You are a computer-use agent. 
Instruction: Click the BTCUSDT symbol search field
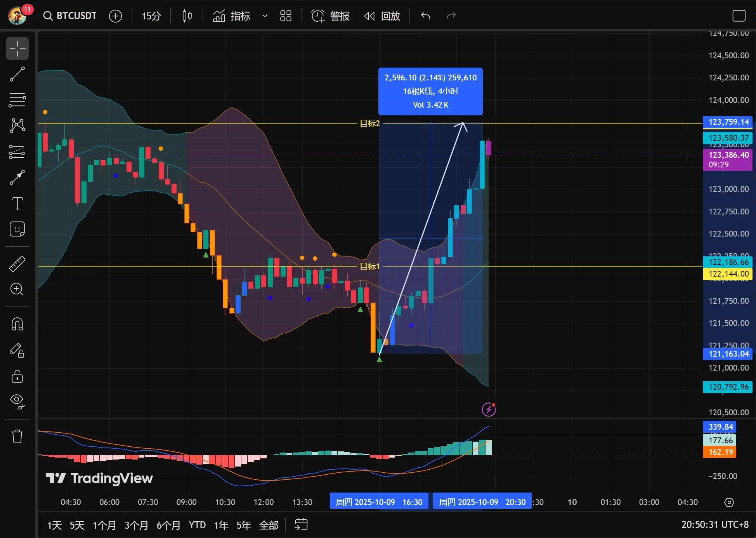(x=70, y=16)
